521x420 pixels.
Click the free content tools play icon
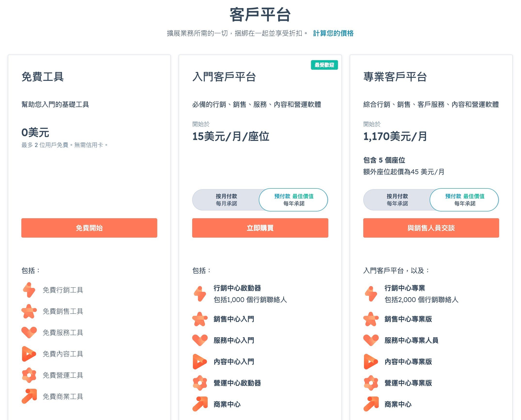coord(29,354)
